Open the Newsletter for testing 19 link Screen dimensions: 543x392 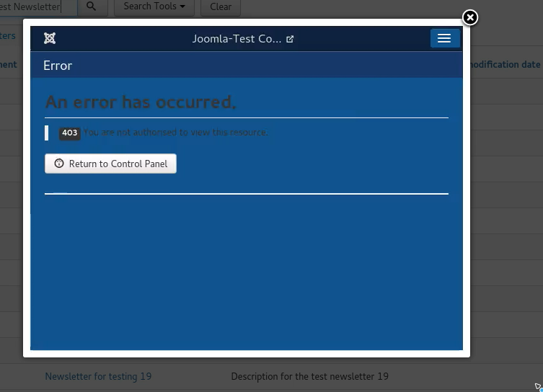(98, 376)
